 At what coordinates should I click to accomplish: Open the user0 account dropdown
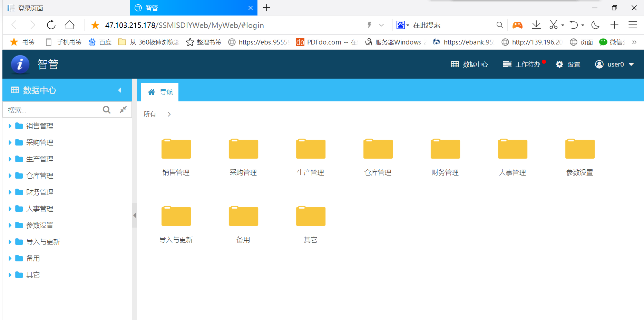pos(614,64)
